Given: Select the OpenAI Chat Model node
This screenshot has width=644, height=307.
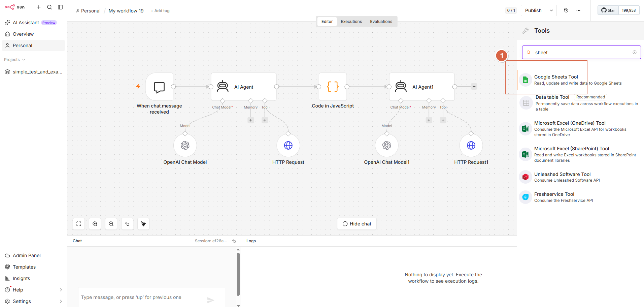Looking at the screenshot, I should [x=185, y=145].
